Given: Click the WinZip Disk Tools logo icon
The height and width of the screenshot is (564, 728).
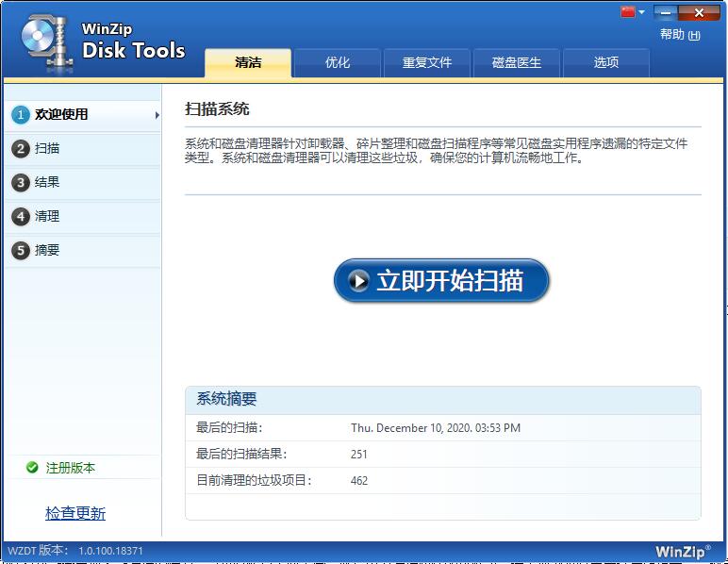Looking at the screenshot, I should click(x=47, y=42).
